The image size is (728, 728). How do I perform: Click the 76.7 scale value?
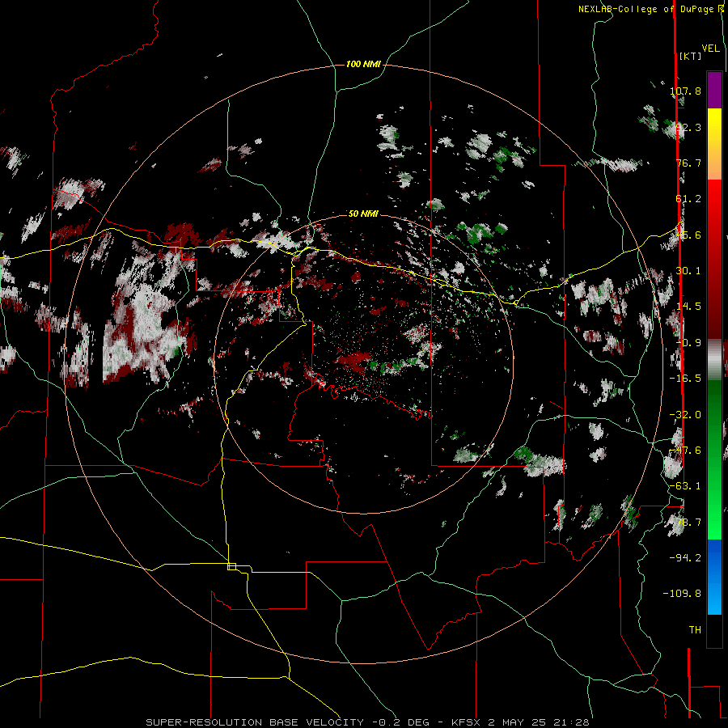[x=688, y=163]
